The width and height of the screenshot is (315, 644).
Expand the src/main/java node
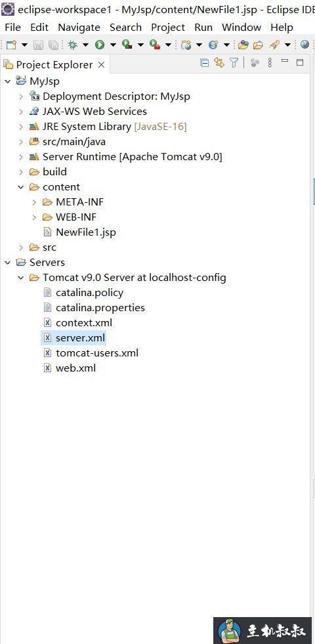(x=20, y=142)
